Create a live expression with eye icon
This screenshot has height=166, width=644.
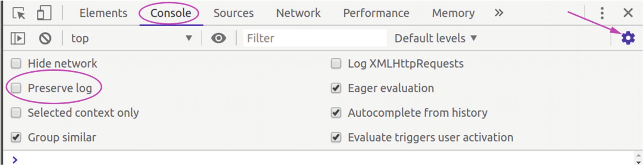click(218, 38)
